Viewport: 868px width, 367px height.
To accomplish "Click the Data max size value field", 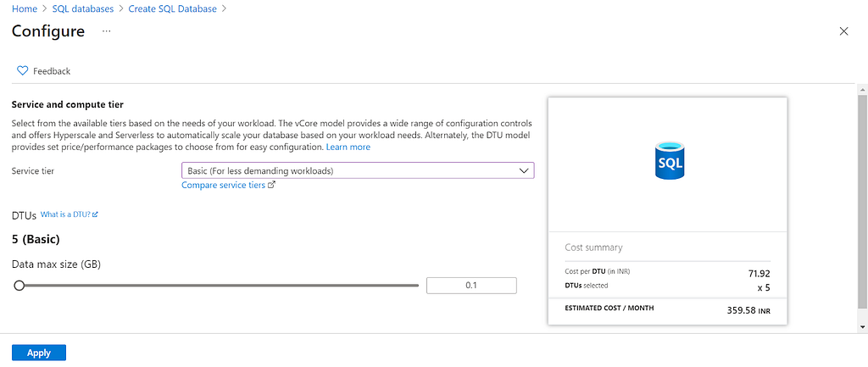I will coord(471,286).
